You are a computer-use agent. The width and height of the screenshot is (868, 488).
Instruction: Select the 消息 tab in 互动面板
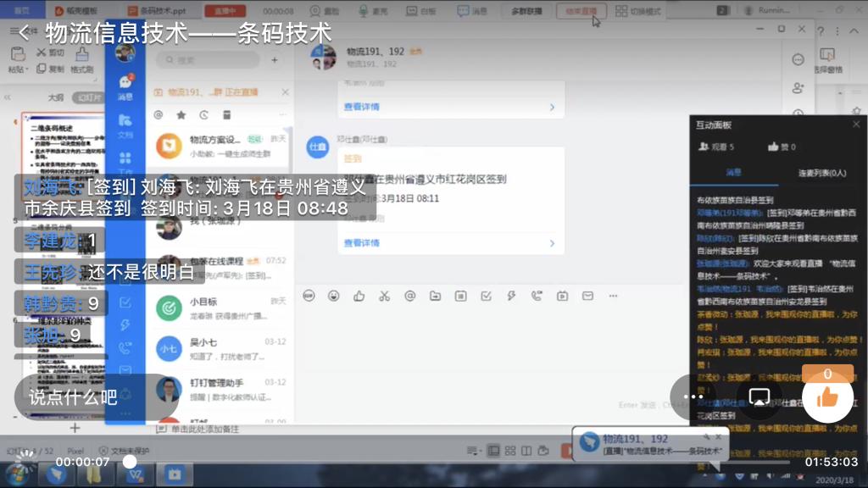(x=733, y=173)
